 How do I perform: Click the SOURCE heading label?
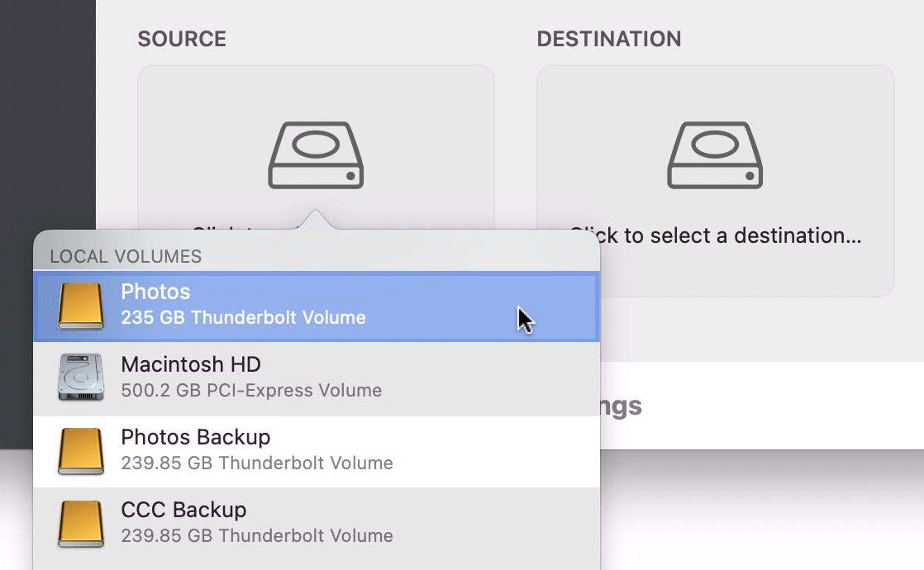182,39
